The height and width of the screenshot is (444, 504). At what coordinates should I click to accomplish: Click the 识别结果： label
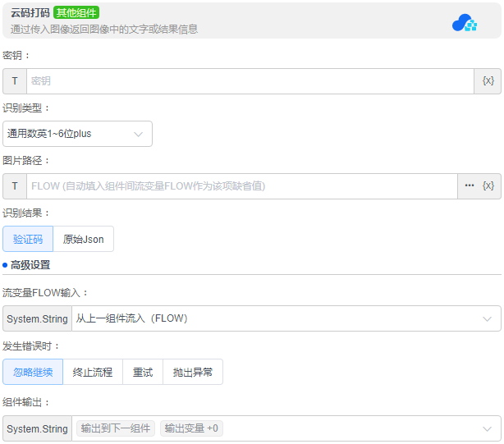point(26,213)
